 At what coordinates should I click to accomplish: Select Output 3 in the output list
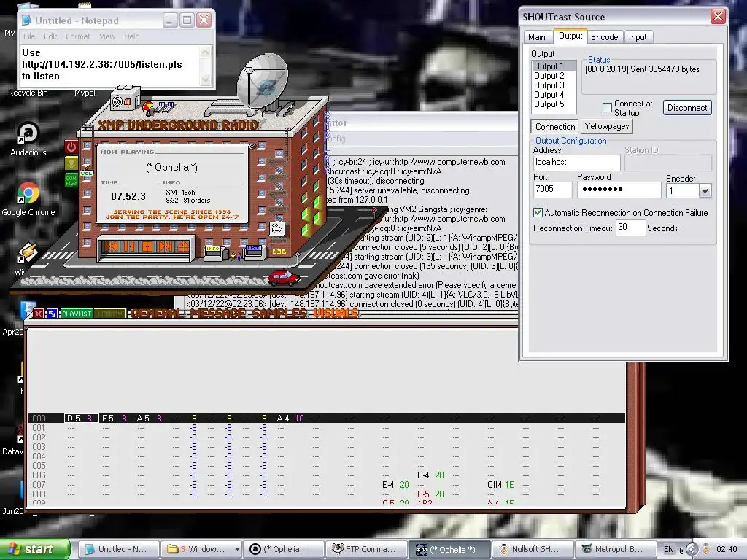(x=553, y=85)
